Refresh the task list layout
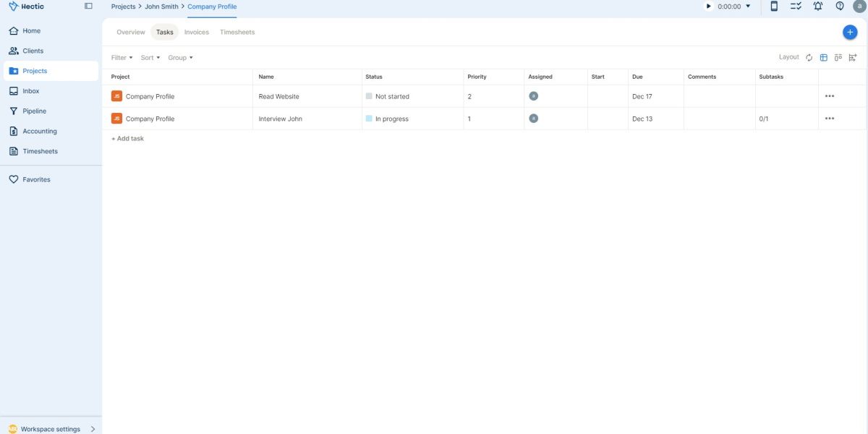The width and height of the screenshot is (868, 434). pyautogui.click(x=809, y=58)
